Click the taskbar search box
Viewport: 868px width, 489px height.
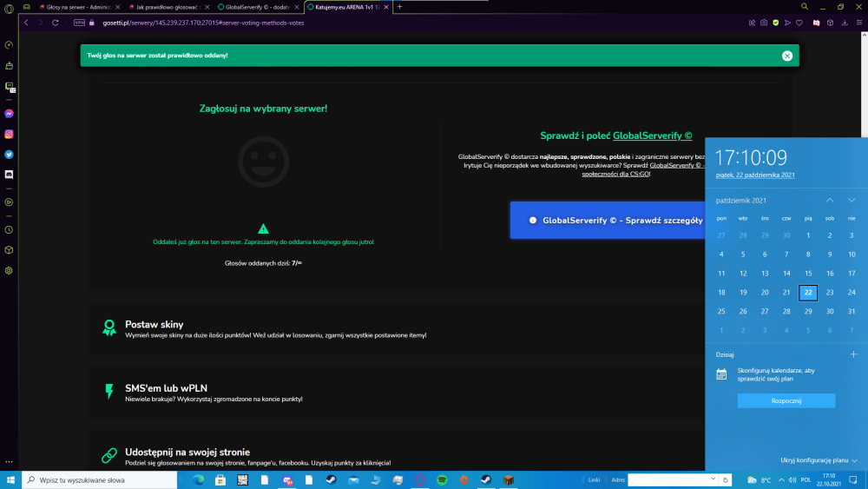coord(100,480)
